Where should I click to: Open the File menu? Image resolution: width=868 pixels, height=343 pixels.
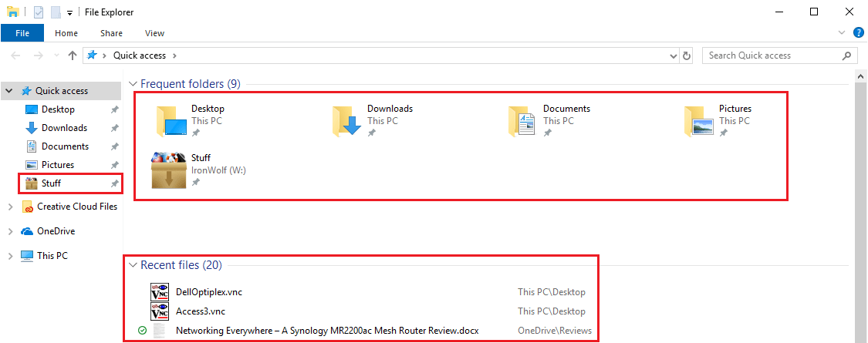22,33
